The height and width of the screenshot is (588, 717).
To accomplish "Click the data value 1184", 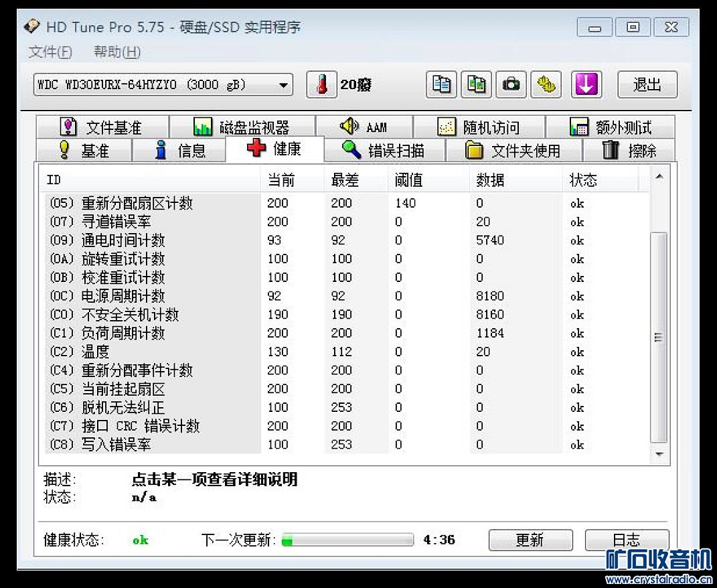I will tap(490, 333).
